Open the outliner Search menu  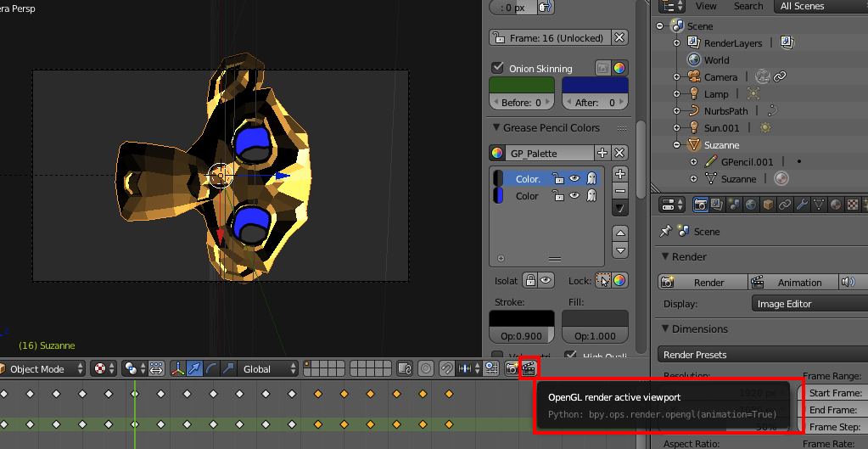pos(748,6)
